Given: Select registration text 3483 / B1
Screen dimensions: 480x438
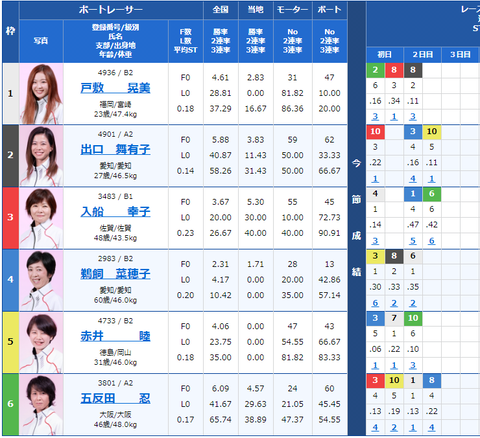Looking at the screenshot, I should tap(115, 197).
